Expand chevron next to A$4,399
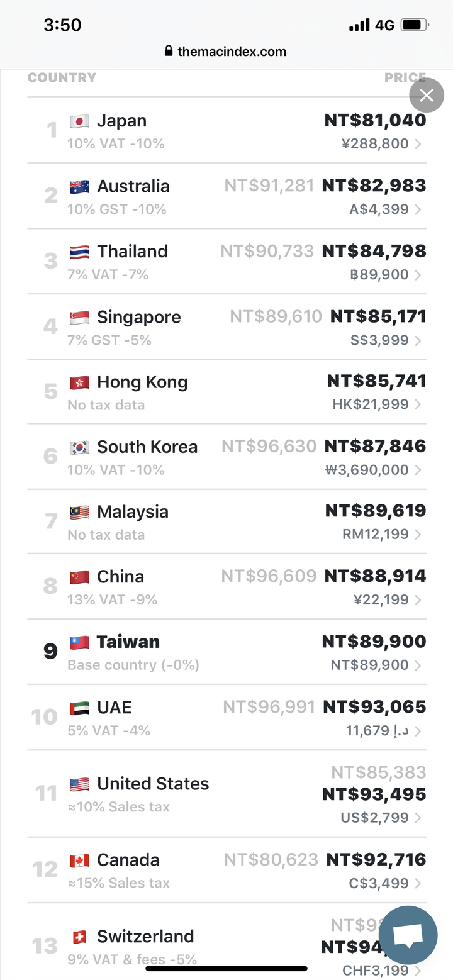The image size is (453, 980). 418,209
